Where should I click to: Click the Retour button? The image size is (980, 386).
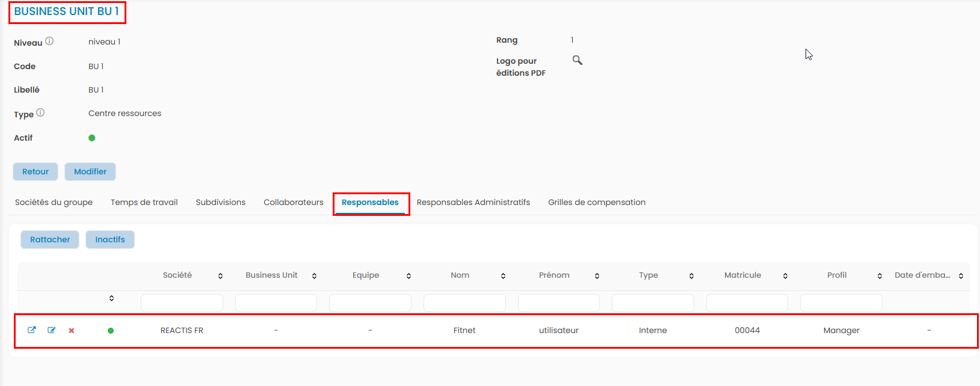click(35, 172)
